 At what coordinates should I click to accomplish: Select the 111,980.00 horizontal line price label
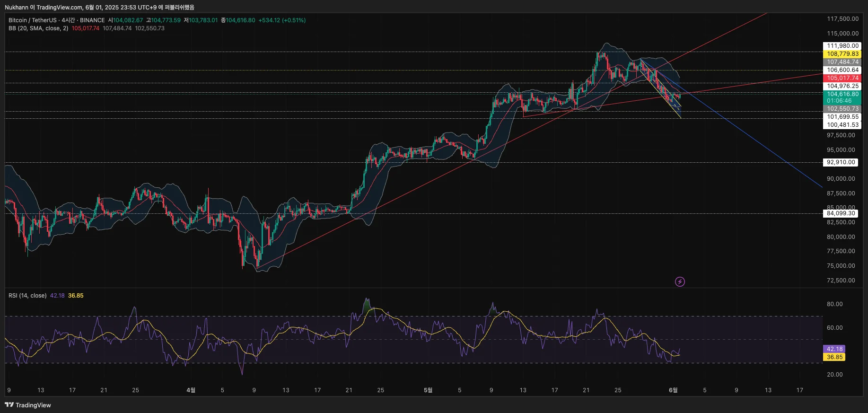(842, 46)
